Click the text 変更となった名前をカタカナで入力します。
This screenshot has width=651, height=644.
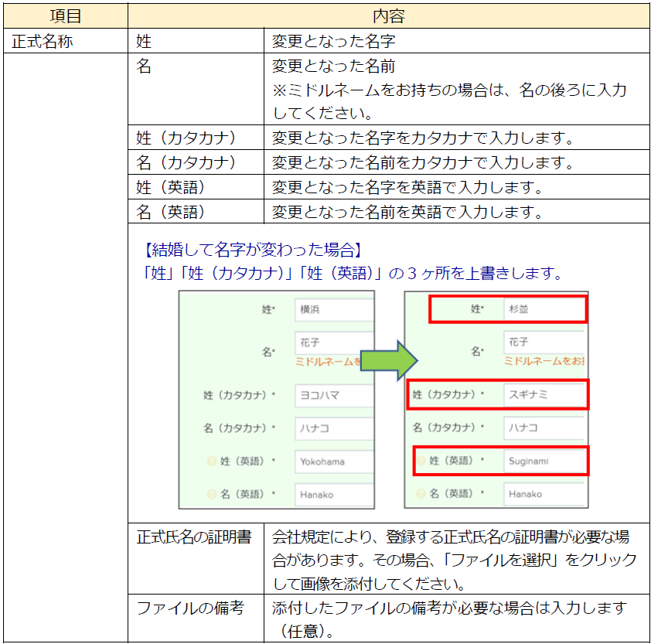click(x=423, y=162)
